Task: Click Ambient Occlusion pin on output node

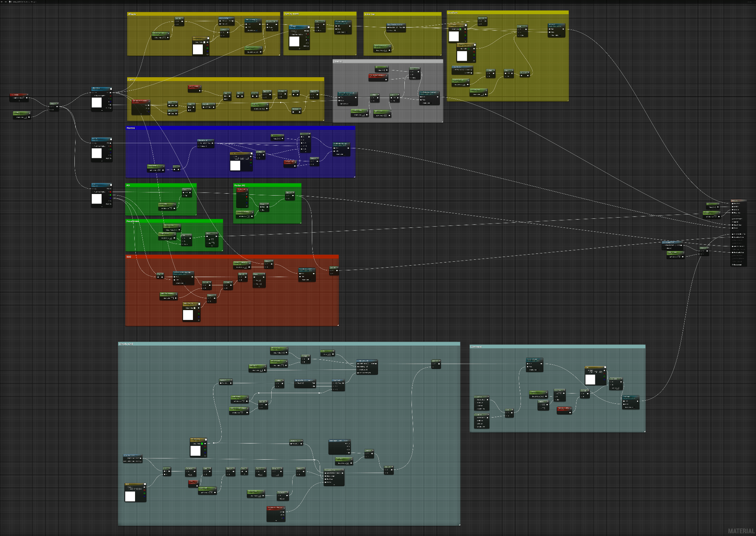Action: pyautogui.click(x=732, y=246)
